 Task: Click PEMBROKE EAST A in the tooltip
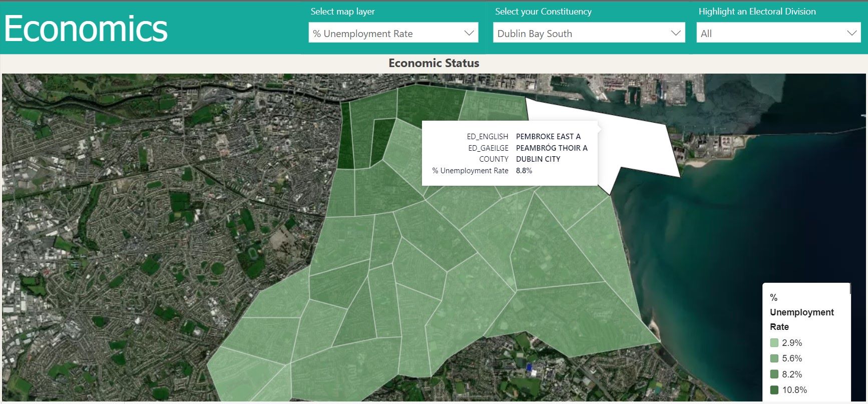(548, 136)
